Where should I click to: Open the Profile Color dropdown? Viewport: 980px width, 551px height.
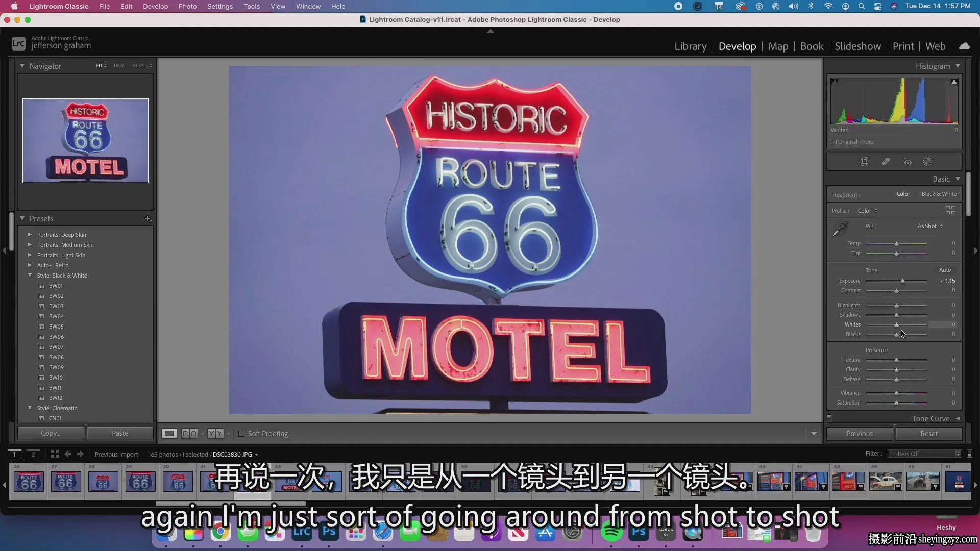pos(867,211)
